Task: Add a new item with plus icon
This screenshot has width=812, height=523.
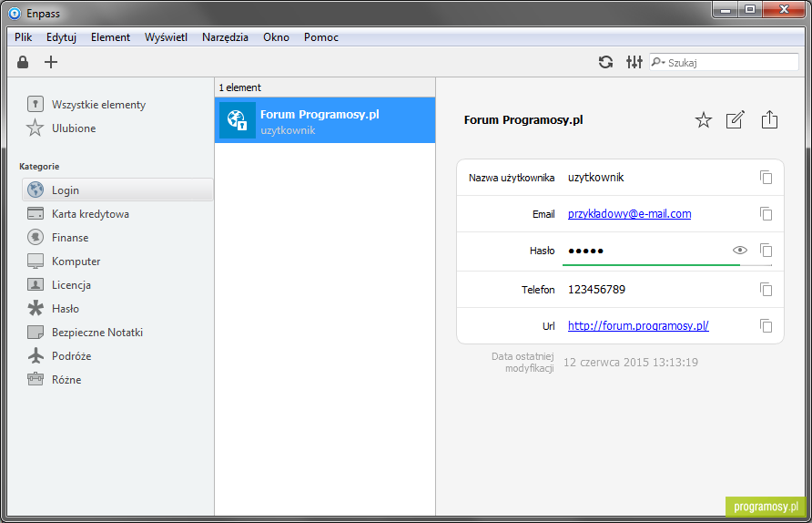Action: 51,62
